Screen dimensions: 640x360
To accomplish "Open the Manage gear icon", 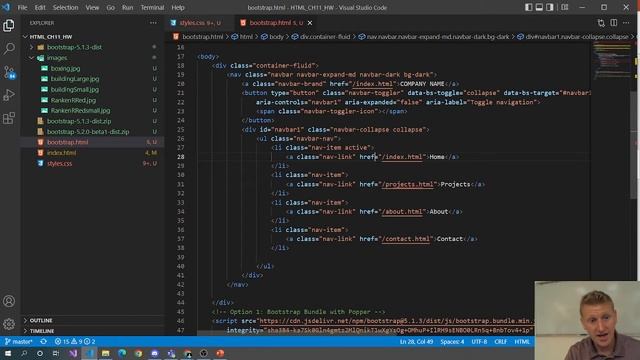I will [9, 324].
